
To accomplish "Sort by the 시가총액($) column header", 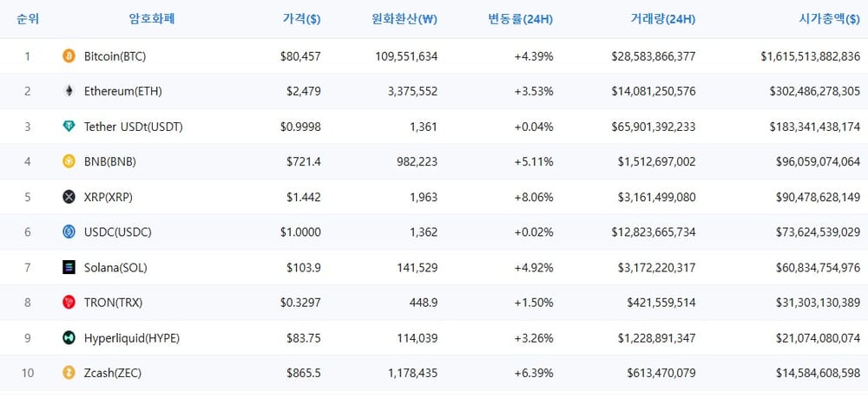I will (x=830, y=19).
